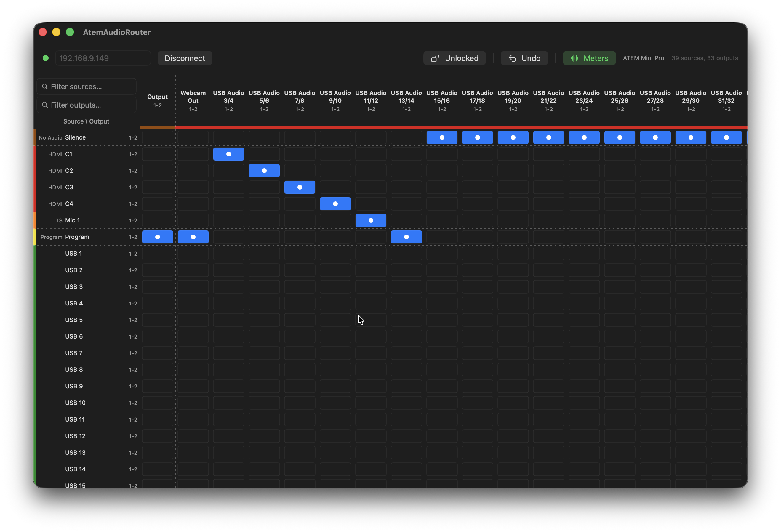The height and width of the screenshot is (532, 781).
Task: Disable Meters display
Action: pos(589,58)
